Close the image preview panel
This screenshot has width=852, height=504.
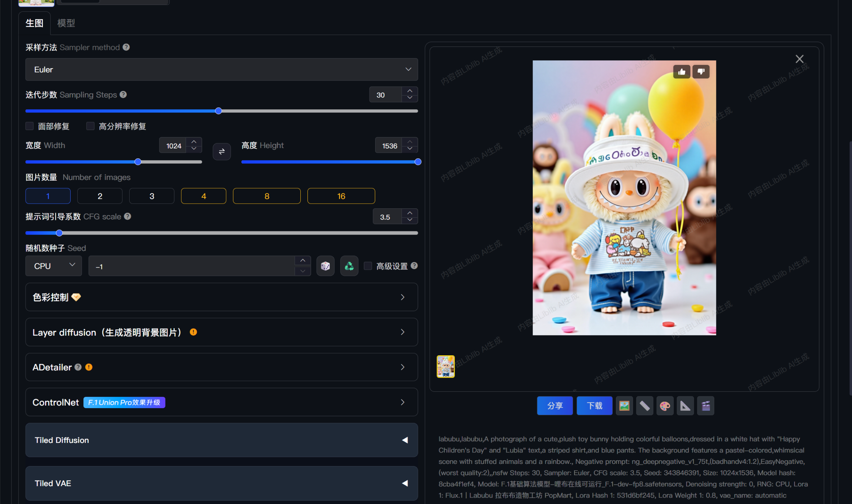tap(799, 59)
